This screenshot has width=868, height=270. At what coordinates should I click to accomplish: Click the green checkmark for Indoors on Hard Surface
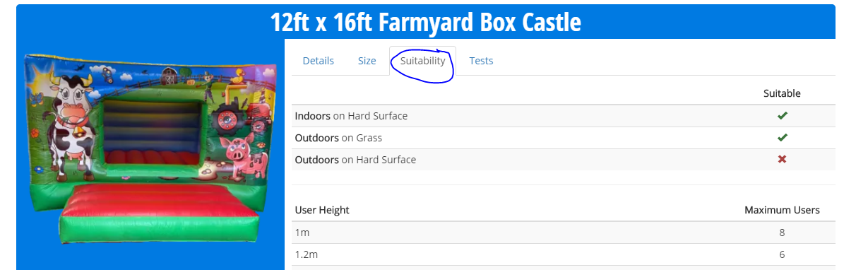(782, 116)
